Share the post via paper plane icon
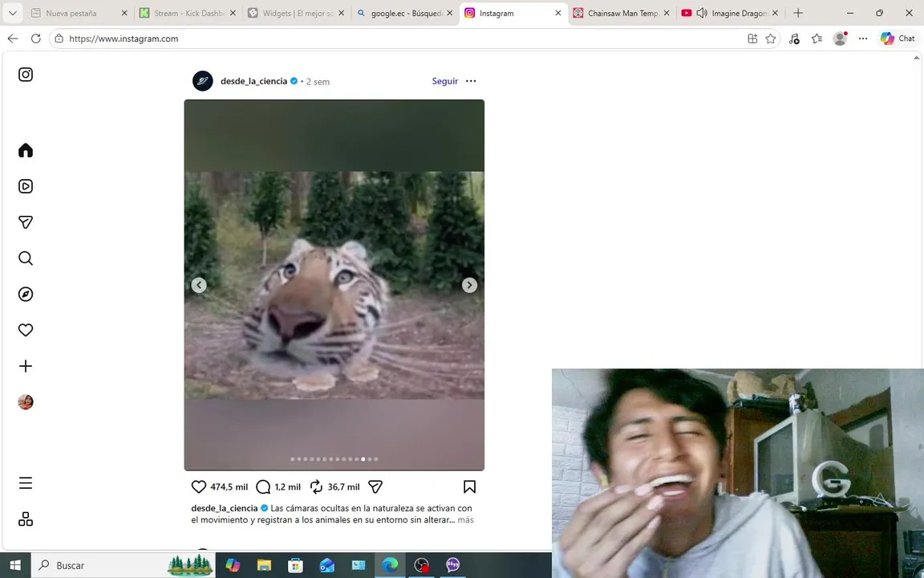This screenshot has width=924, height=578. pyautogui.click(x=375, y=486)
